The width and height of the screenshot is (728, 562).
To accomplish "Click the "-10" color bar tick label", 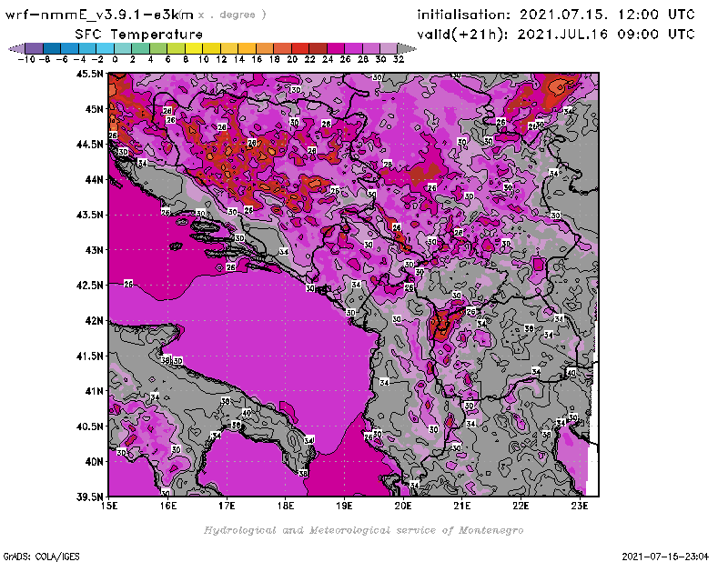I will 26,59.
